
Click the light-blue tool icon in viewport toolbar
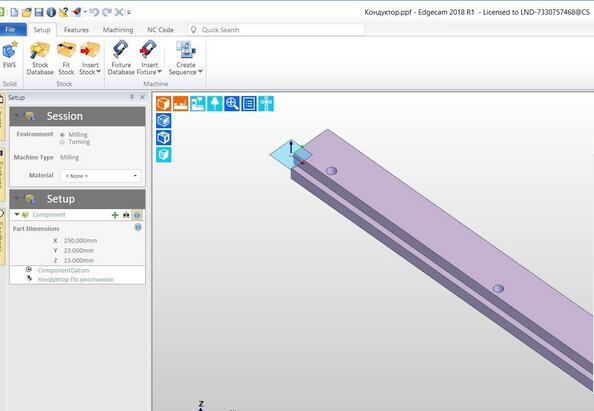[215, 103]
